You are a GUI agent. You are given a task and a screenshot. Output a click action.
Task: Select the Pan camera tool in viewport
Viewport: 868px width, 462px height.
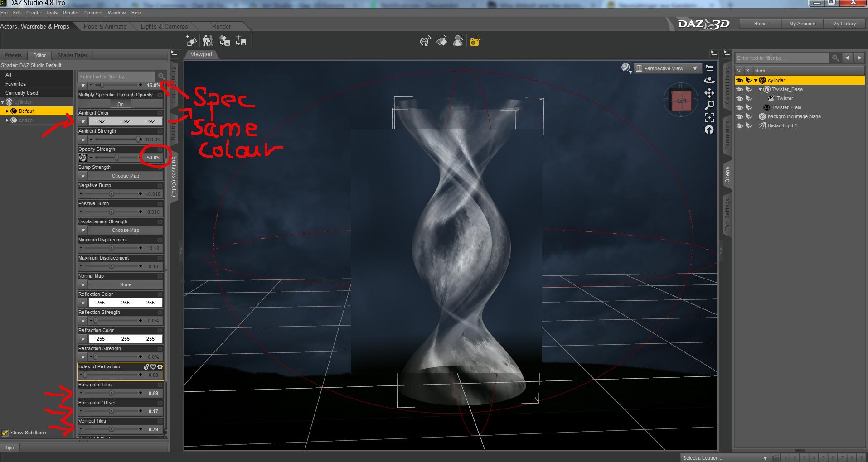coord(710,93)
